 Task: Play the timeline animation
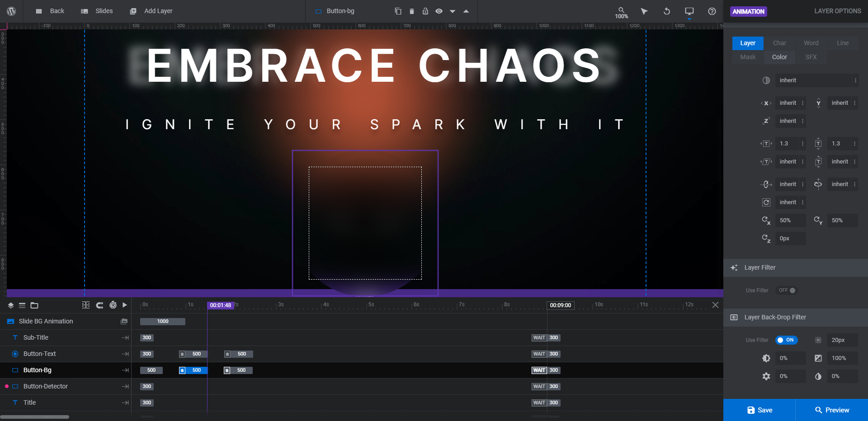click(125, 305)
